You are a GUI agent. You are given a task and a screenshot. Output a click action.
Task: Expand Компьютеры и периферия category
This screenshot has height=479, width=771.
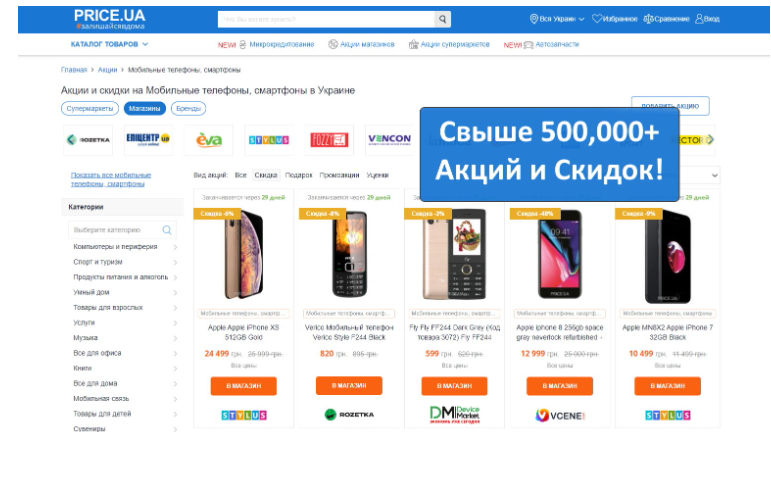coord(125,247)
